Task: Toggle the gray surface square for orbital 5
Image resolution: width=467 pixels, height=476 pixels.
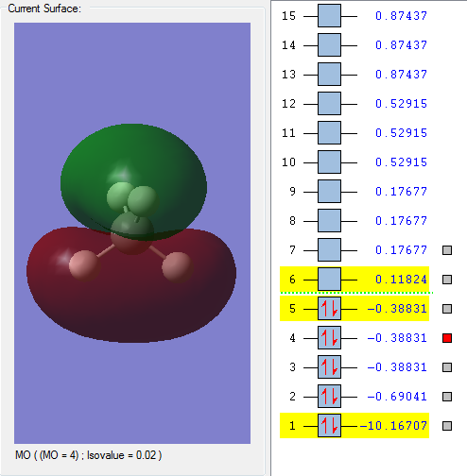Action: [447, 309]
